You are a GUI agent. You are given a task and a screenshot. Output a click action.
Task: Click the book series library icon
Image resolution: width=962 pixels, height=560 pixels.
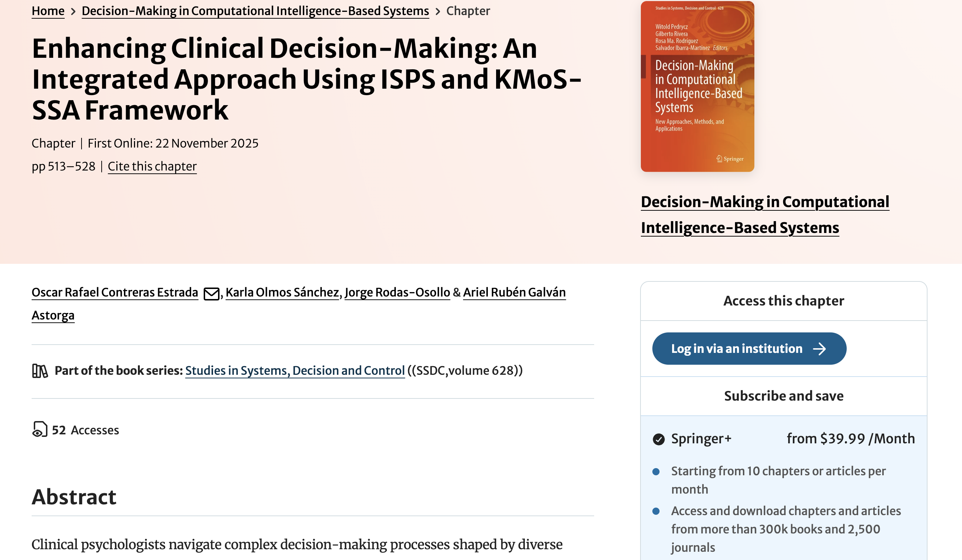click(x=40, y=371)
